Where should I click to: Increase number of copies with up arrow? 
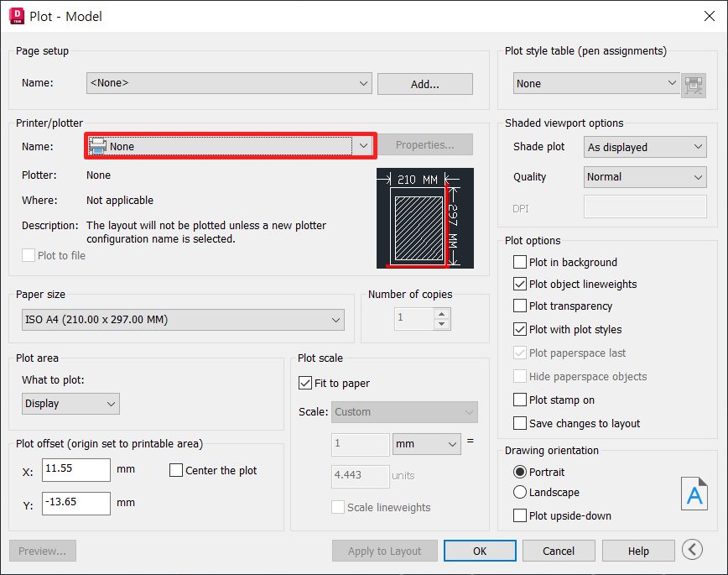pyautogui.click(x=441, y=313)
